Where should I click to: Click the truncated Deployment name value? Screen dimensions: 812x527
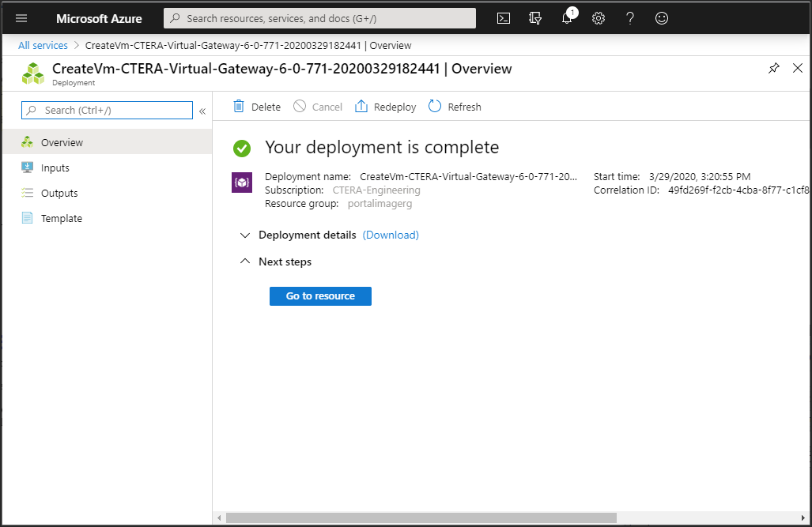tap(468, 176)
